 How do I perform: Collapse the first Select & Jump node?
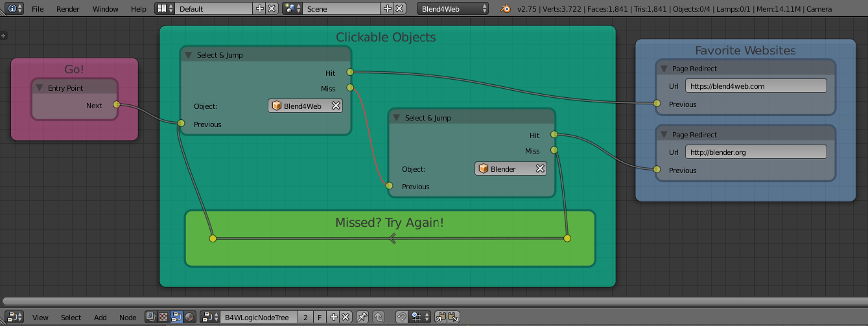click(x=189, y=54)
